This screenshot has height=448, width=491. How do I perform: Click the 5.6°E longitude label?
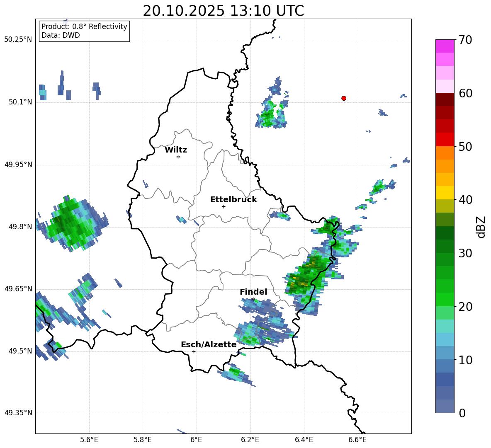click(x=89, y=440)
